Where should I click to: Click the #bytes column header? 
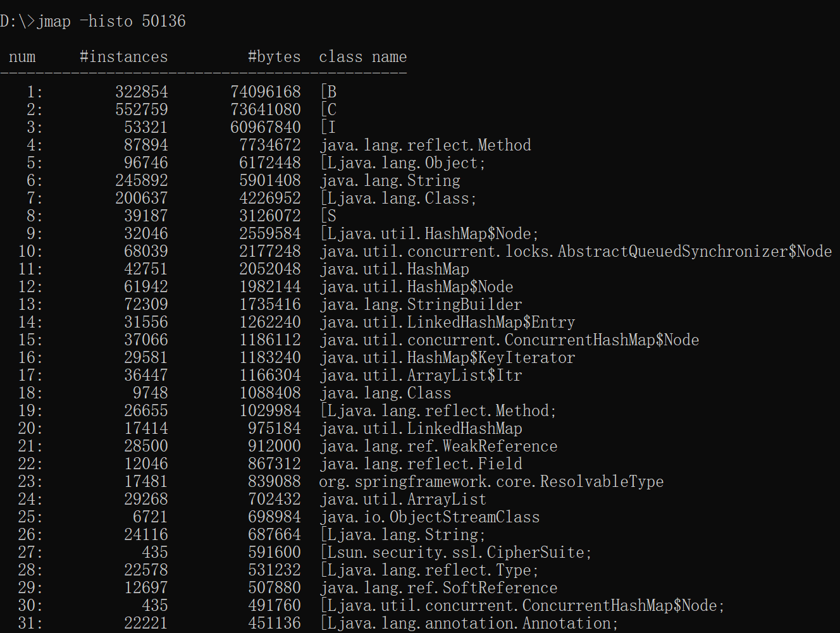coord(274,56)
